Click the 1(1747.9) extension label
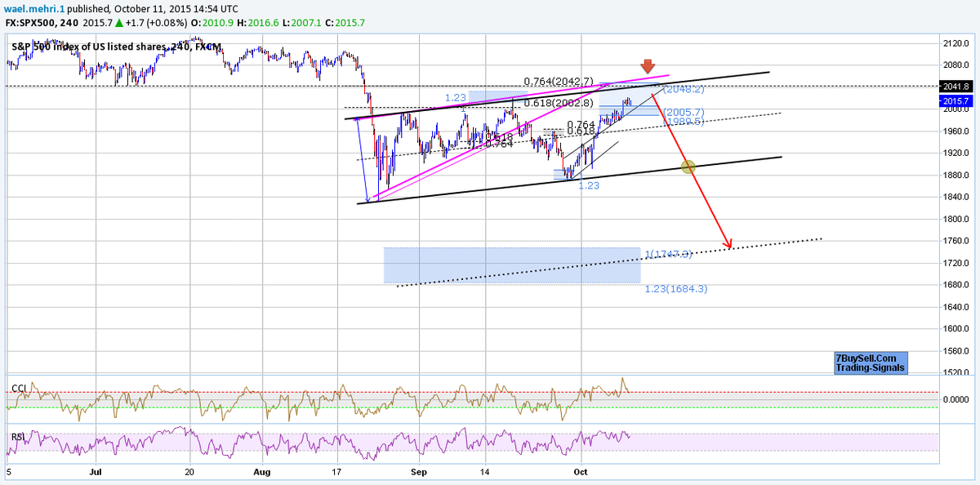The height and width of the screenshot is (485, 980). [x=670, y=255]
